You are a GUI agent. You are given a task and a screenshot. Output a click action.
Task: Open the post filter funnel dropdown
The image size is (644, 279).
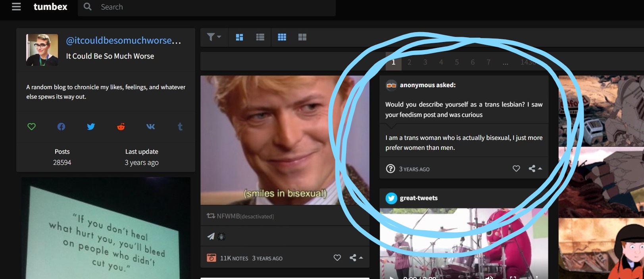[214, 37]
